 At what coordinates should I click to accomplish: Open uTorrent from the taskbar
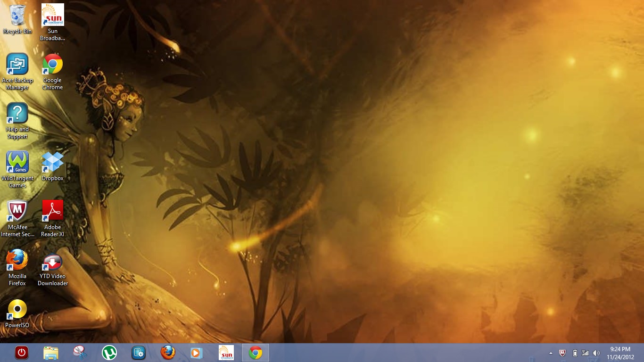[109, 353]
